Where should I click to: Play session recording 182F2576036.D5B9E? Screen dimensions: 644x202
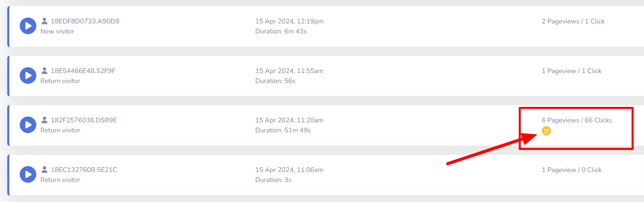tap(28, 125)
